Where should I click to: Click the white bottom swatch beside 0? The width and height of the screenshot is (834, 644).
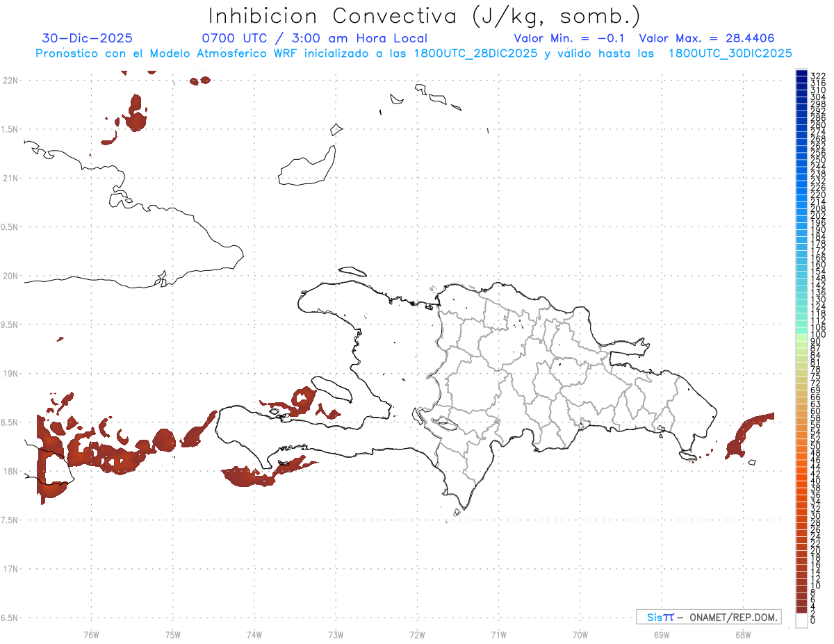pos(801,622)
